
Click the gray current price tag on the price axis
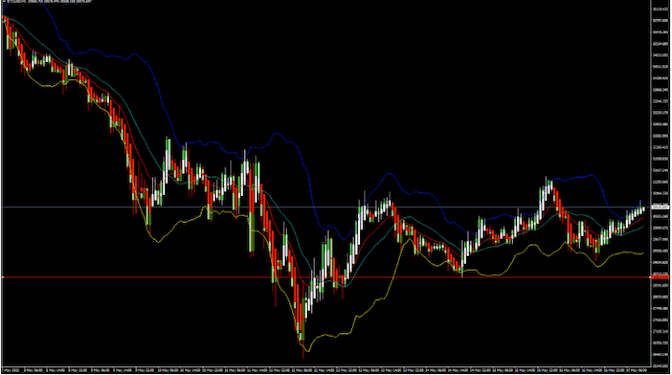pyautogui.click(x=660, y=207)
